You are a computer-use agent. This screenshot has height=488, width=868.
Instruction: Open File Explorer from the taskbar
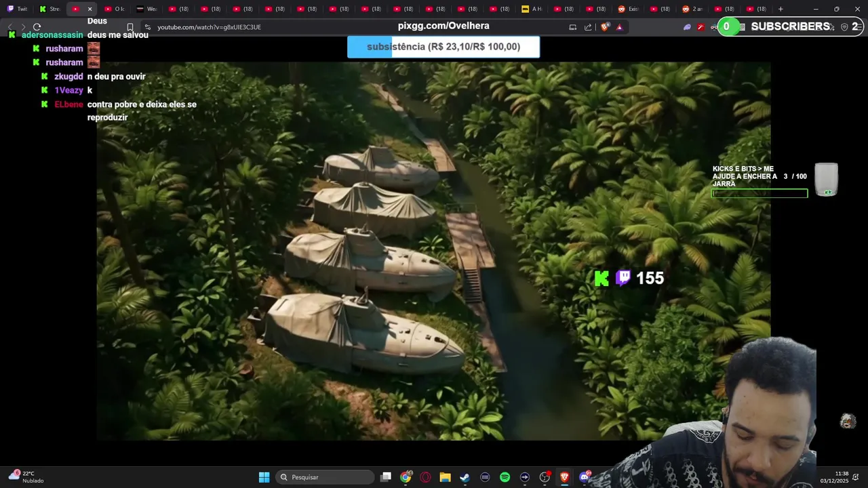445,477
